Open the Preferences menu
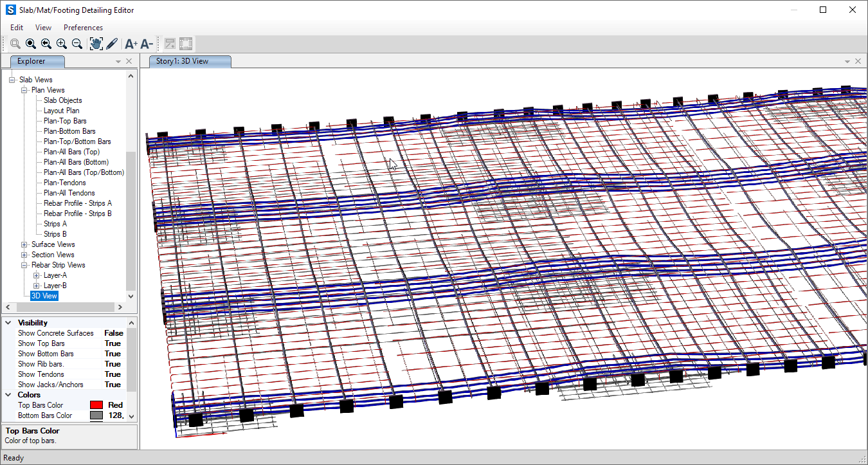Viewport: 868px width, 465px height. pos(83,27)
